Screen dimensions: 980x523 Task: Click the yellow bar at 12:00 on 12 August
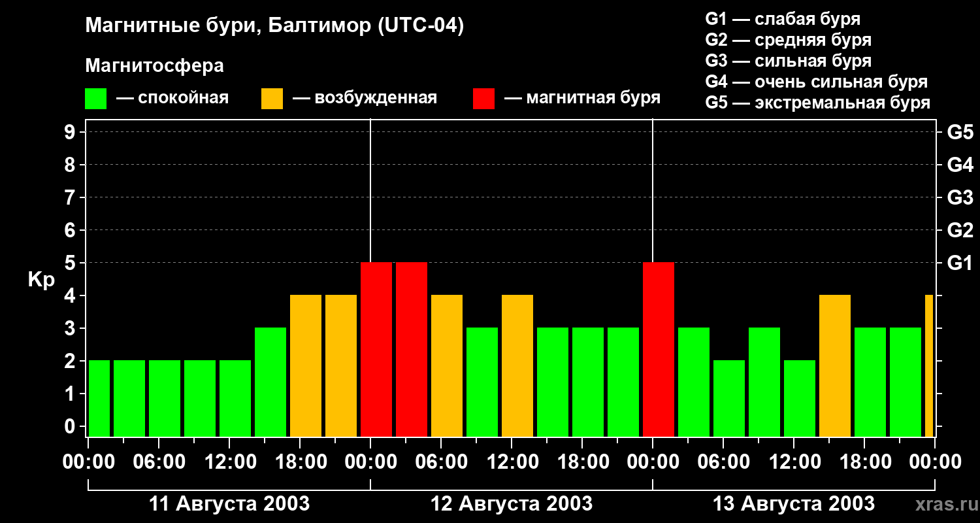point(517,366)
